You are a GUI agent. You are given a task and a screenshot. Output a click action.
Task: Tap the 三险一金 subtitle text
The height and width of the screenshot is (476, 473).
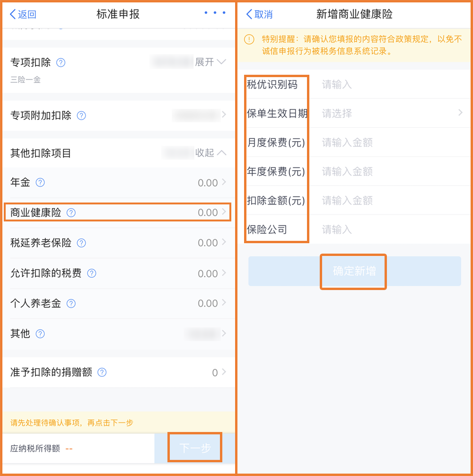tap(26, 80)
